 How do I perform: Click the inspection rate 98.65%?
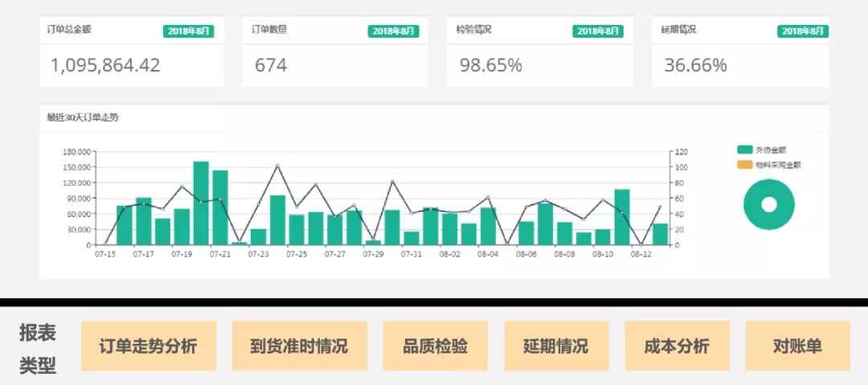coord(490,66)
